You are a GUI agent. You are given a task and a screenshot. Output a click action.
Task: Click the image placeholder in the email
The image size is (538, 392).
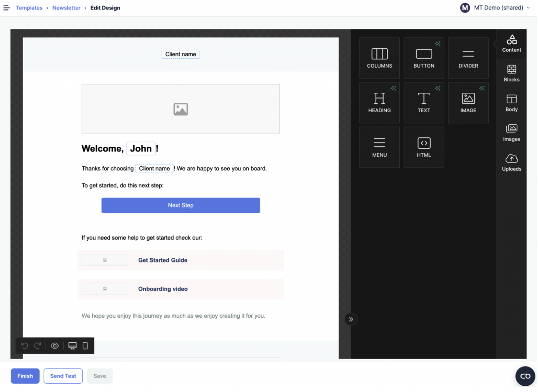[x=181, y=109]
